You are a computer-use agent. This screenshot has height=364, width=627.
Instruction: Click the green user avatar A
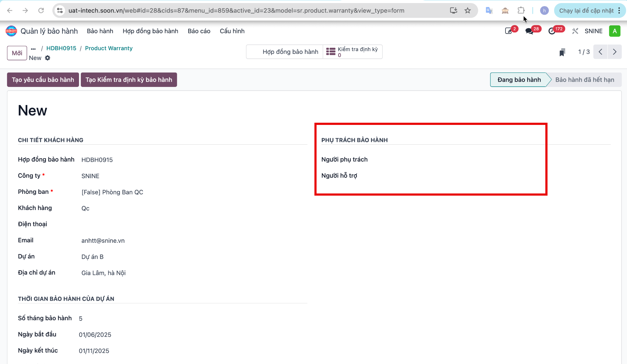pyautogui.click(x=615, y=31)
